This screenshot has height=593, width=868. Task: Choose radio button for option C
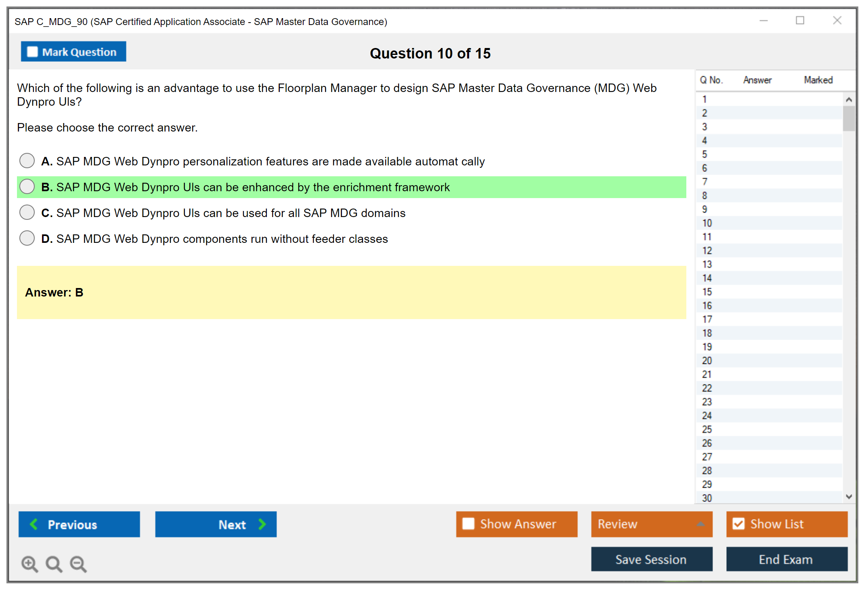(27, 212)
